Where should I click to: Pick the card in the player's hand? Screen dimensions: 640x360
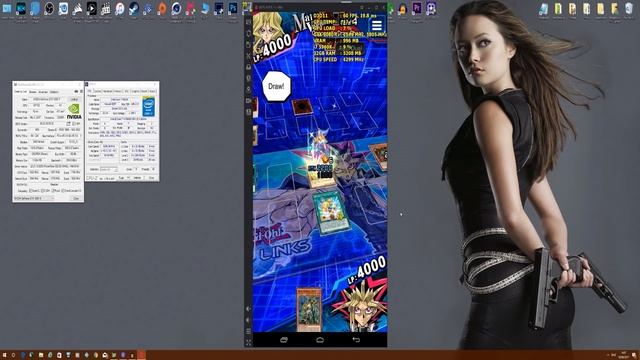pos(309,309)
